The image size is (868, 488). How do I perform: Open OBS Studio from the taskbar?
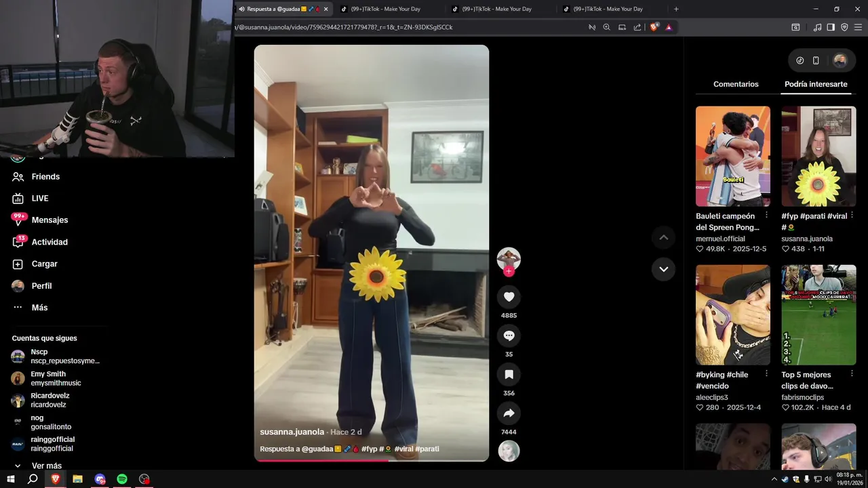click(x=144, y=479)
